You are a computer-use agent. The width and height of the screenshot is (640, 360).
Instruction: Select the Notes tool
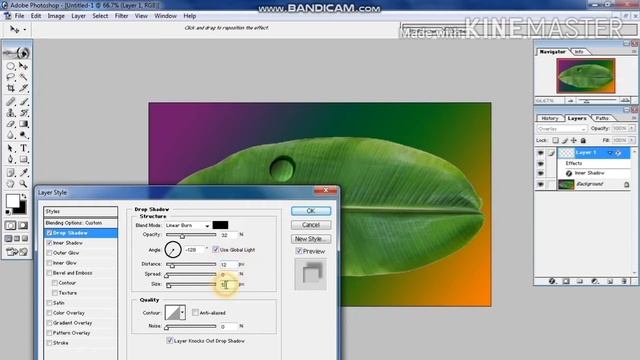(x=11, y=173)
